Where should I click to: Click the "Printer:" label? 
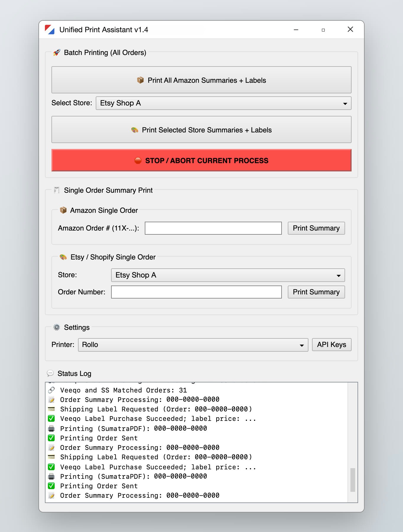click(x=63, y=345)
